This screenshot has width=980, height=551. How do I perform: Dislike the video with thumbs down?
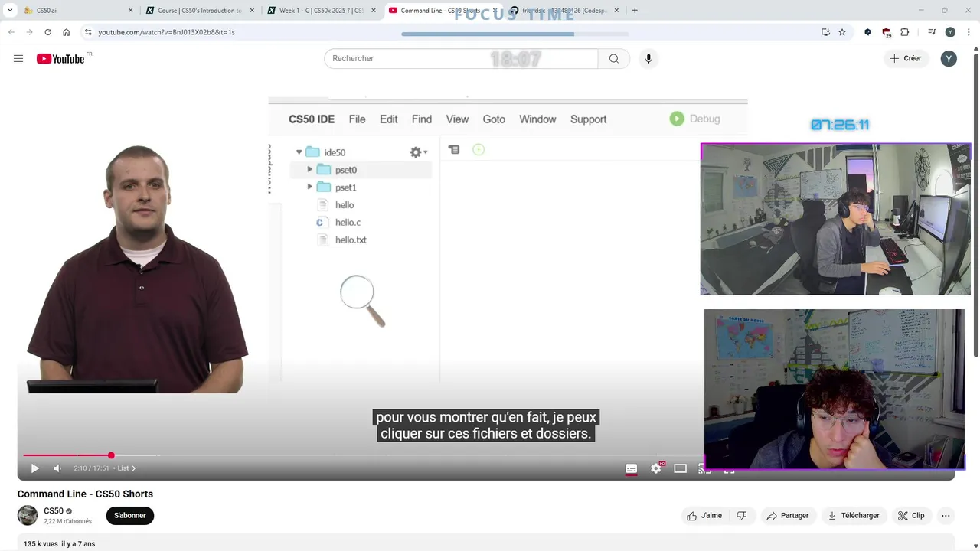[x=741, y=516]
